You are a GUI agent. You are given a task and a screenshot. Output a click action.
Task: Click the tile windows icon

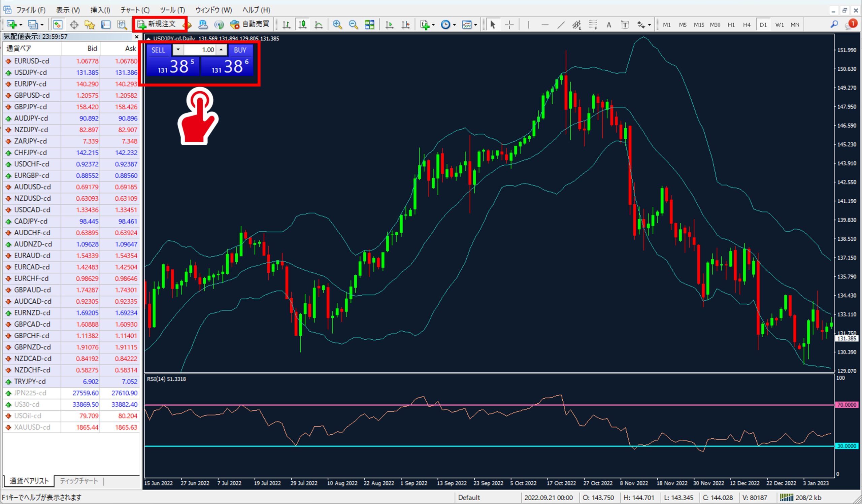click(369, 25)
